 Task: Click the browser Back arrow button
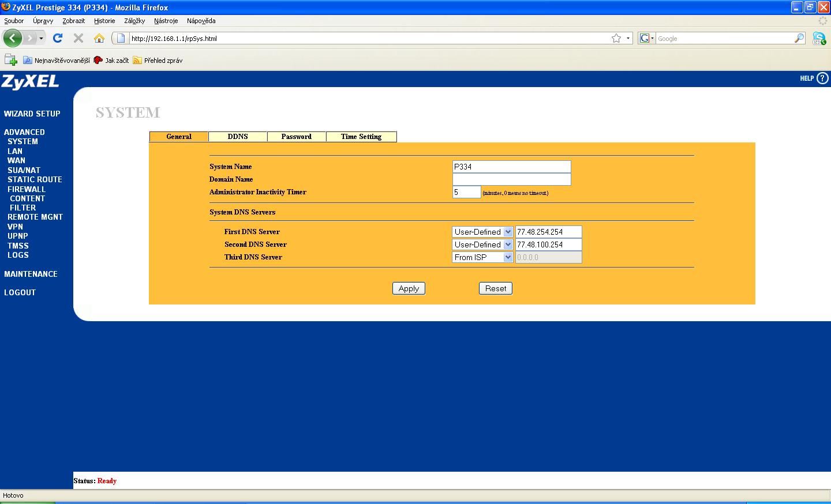click(x=12, y=39)
